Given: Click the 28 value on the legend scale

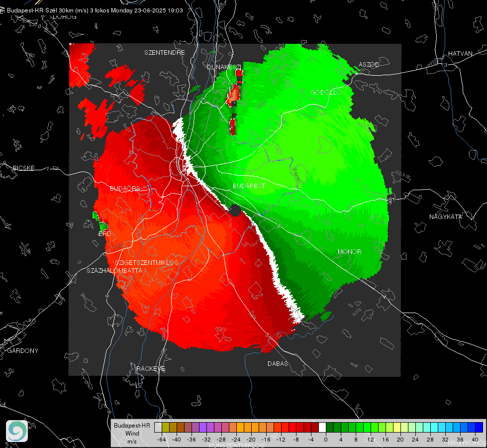Looking at the screenshot, I should 430,440.
